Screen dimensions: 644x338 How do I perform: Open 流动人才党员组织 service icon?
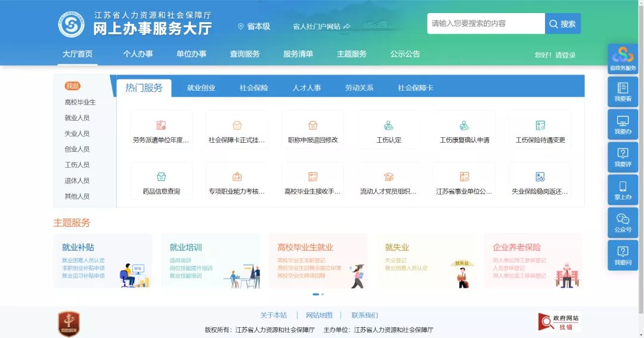click(x=389, y=177)
